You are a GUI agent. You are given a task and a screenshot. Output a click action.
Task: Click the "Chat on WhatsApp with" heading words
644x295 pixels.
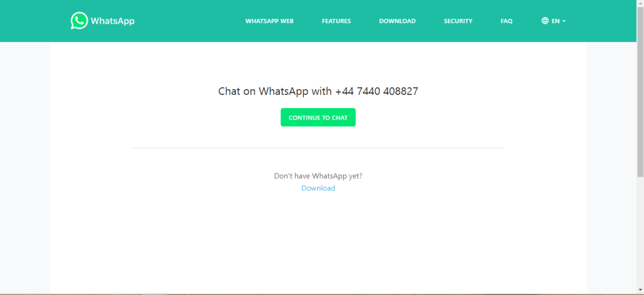click(275, 91)
